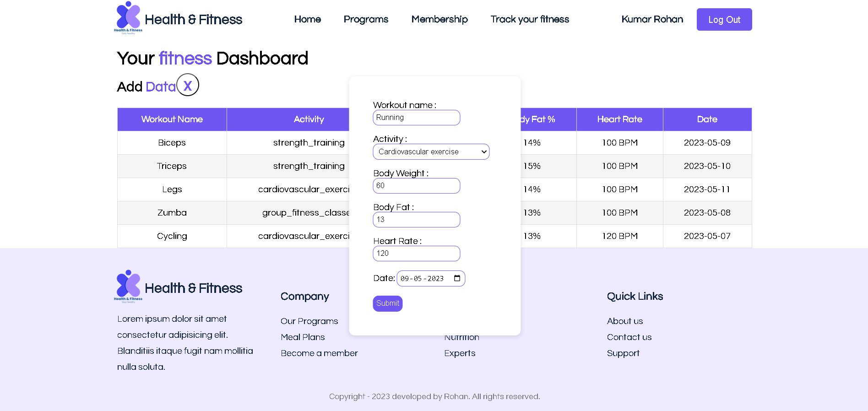Viewport: 868px width, 411px height.
Task: Open Become a member link
Action: [x=319, y=353]
